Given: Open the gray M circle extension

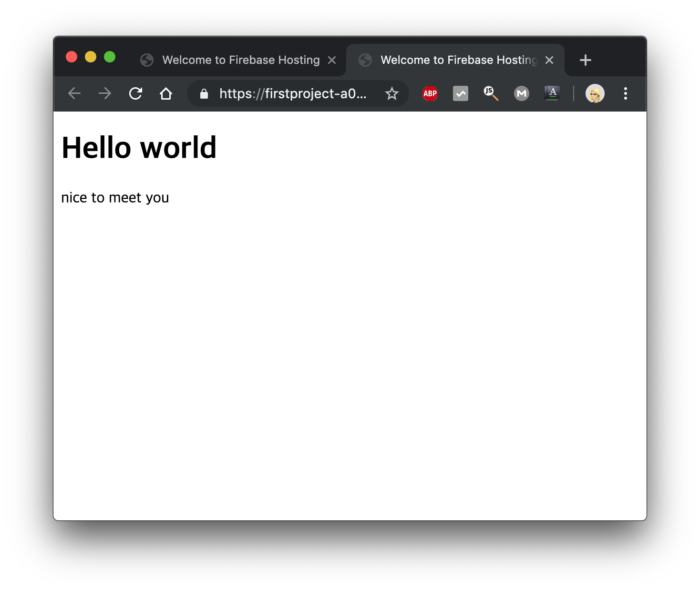Looking at the screenshot, I should click(522, 93).
